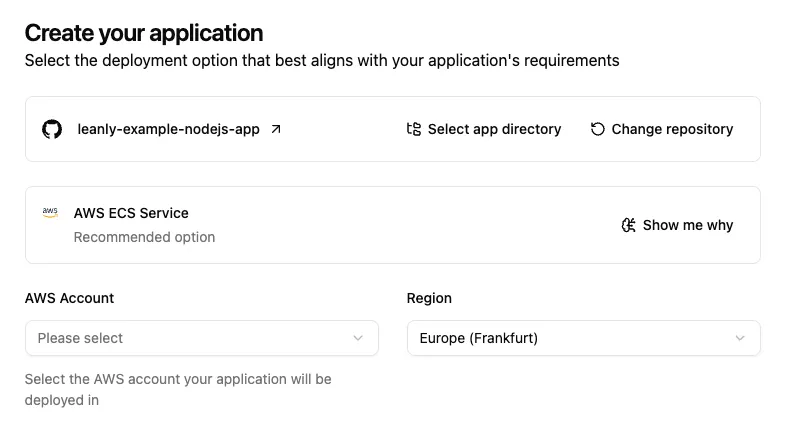Screen dimensions: 786x438
Task: Click the AWS Account field label
Action: point(69,298)
